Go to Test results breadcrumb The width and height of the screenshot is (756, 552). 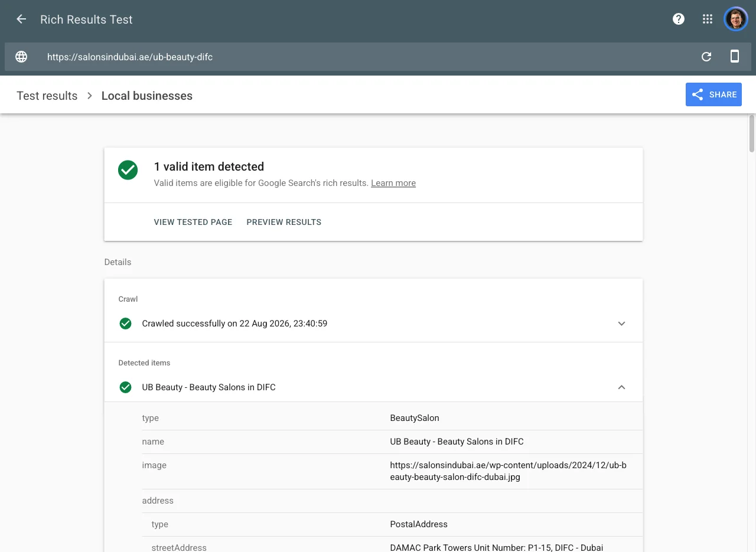[x=47, y=96]
